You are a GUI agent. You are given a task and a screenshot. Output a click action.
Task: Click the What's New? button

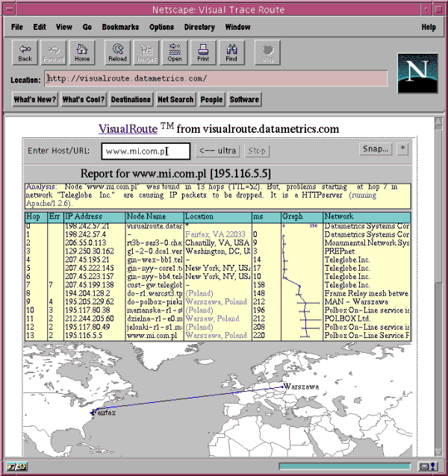coord(35,99)
